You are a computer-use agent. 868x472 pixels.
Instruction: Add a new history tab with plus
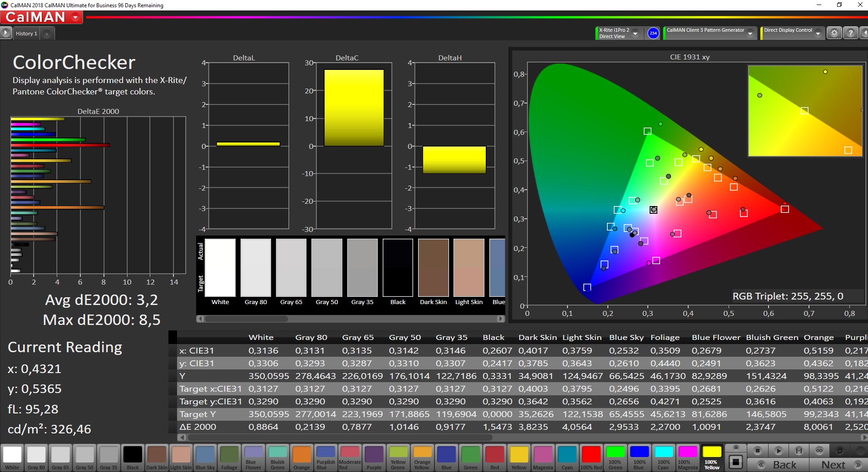(x=47, y=34)
